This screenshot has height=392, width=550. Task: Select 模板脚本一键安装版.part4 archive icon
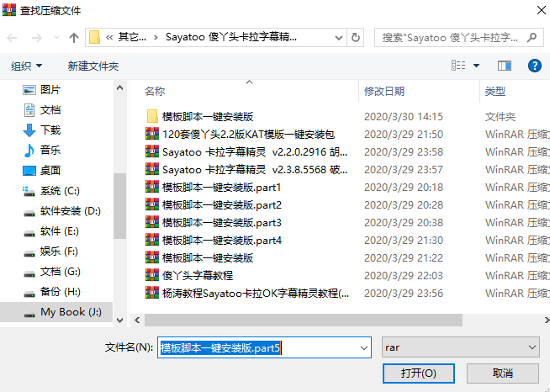pyautogui.click(x=152, y=240)
